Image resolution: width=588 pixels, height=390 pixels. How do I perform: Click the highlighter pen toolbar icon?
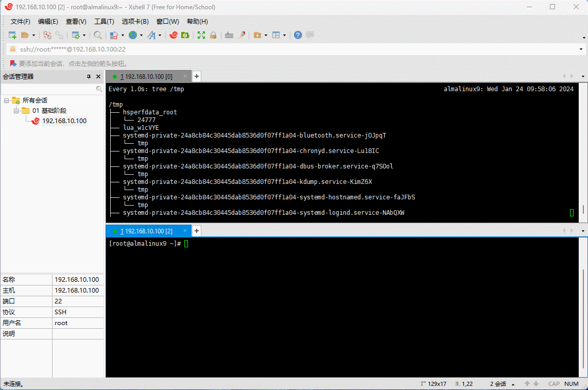(241, 35)
